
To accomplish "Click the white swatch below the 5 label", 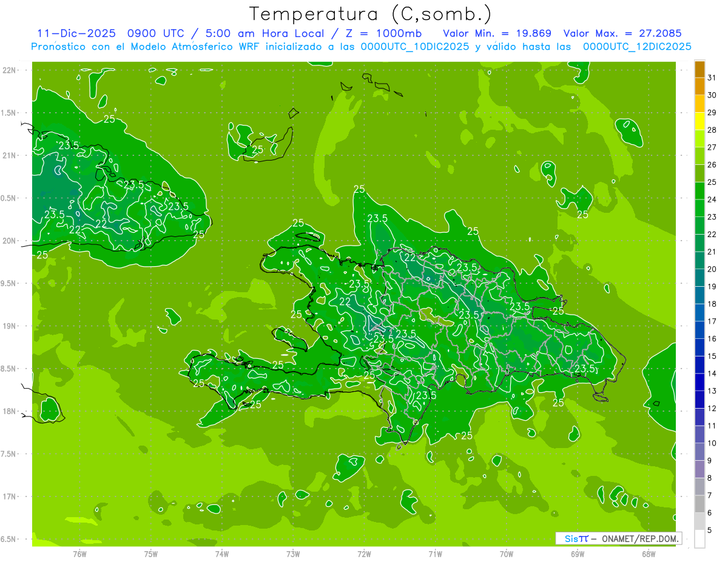I will coord(699,539).
